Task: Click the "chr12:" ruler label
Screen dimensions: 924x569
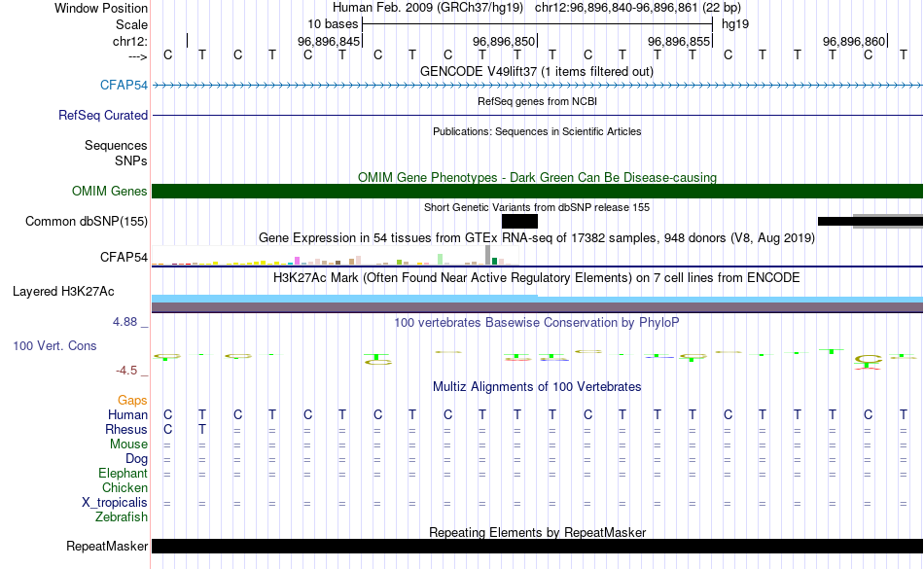Action: [130, 41]
